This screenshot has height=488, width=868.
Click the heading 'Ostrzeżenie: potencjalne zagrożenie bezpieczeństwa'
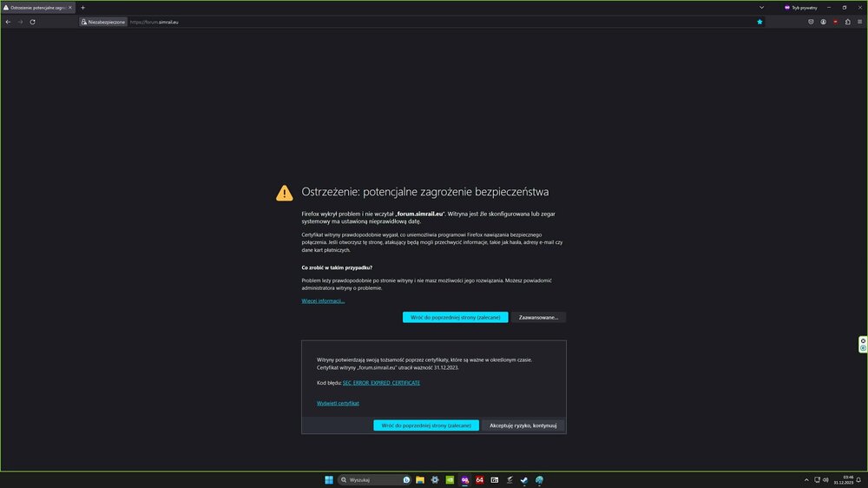425,192
